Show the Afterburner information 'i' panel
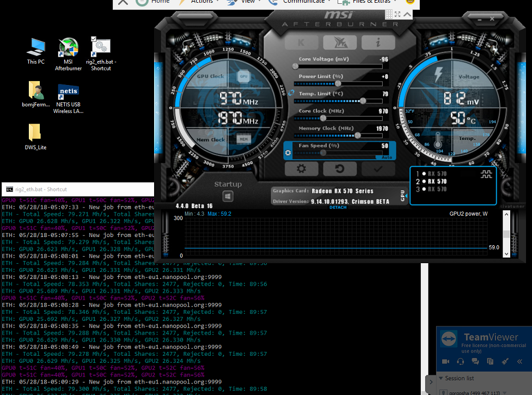The width and height of the screenshot is (532, 395). pyautogui.click(x=378, y=42)
